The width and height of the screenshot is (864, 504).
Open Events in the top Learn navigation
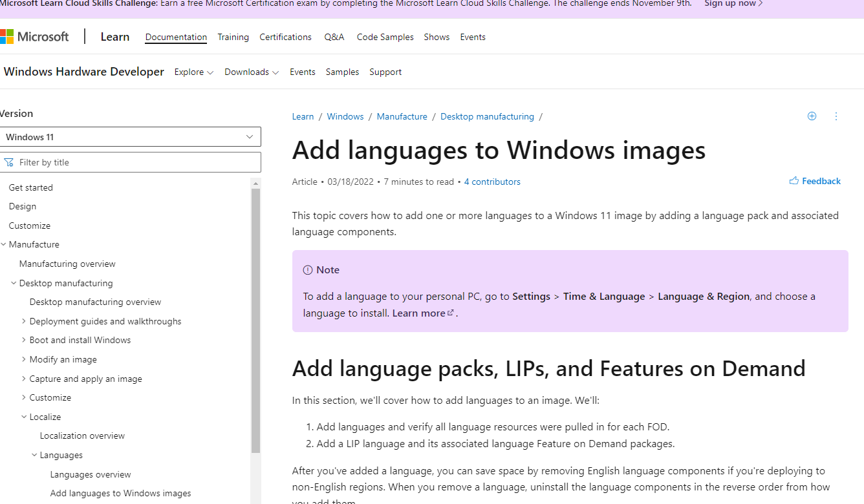(x=473, y=37)
